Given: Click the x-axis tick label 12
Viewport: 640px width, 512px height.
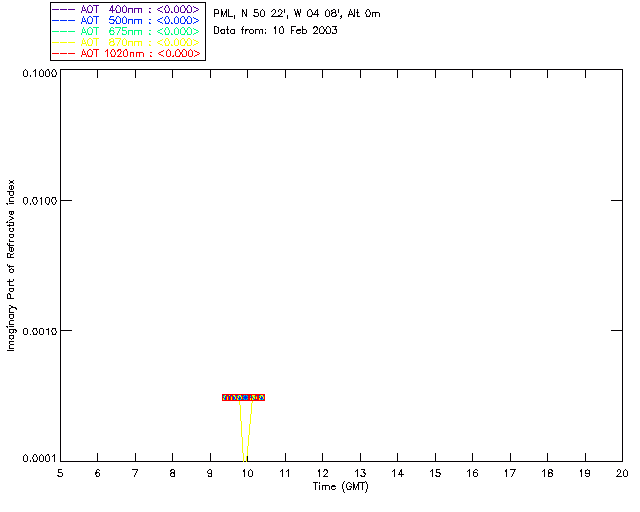Looking at the screenshot, I should coord(322,473).
